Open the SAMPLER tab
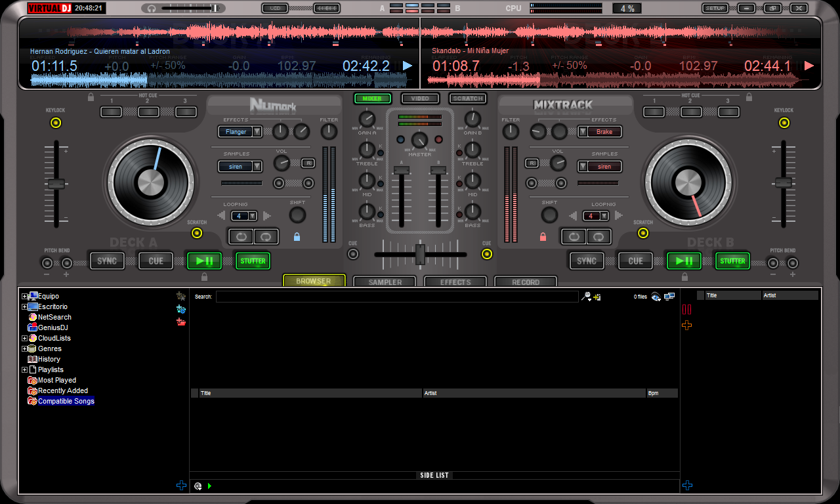Viewport: 840px width, 504px height. tap(385, 282)
